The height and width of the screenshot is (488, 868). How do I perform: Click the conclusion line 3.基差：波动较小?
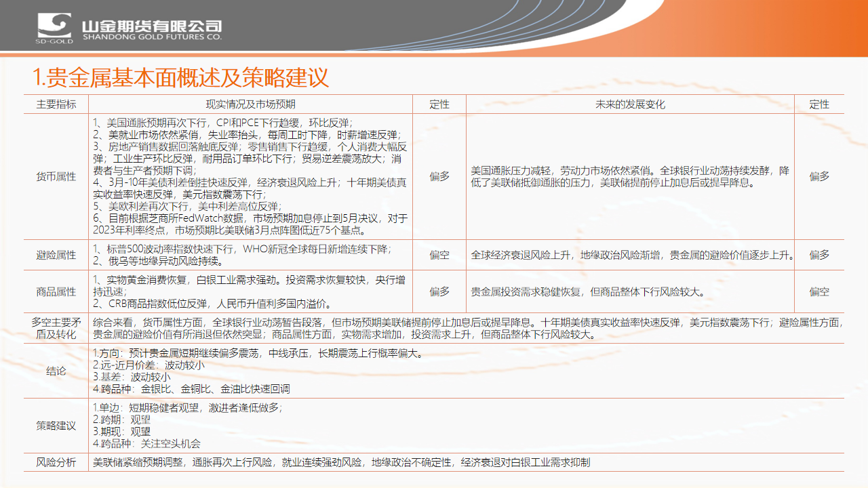coord(132,376)
